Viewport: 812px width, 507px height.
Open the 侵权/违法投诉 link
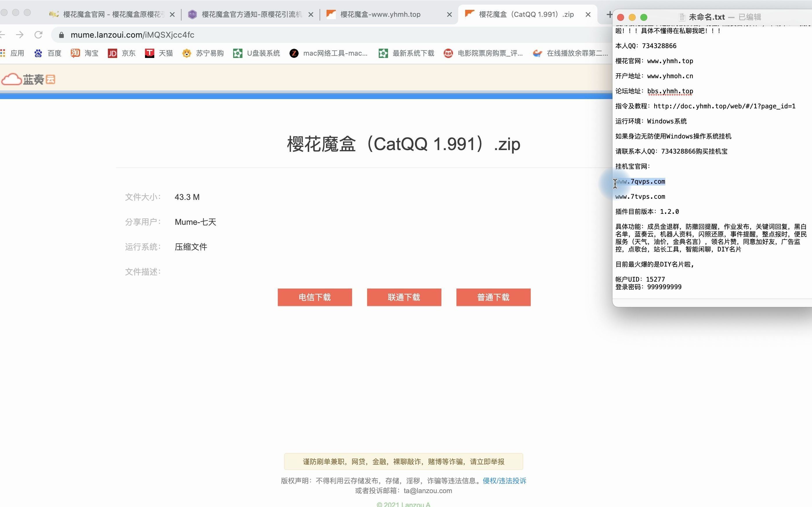(504, 481)
